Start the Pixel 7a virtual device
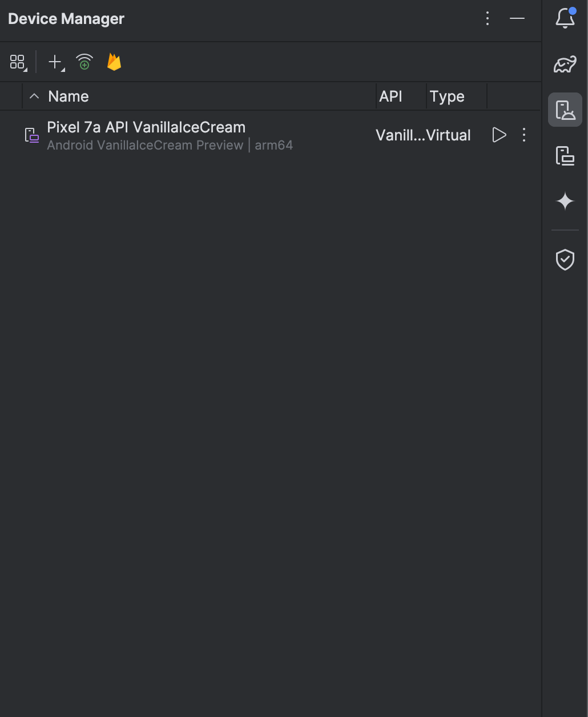This screenshot has width=588, height=717. 499,135
